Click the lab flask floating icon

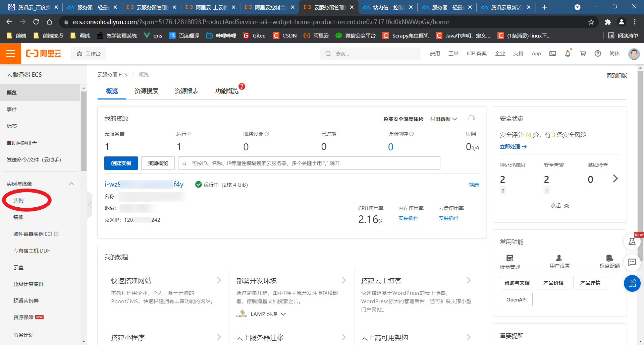[632, 241]
